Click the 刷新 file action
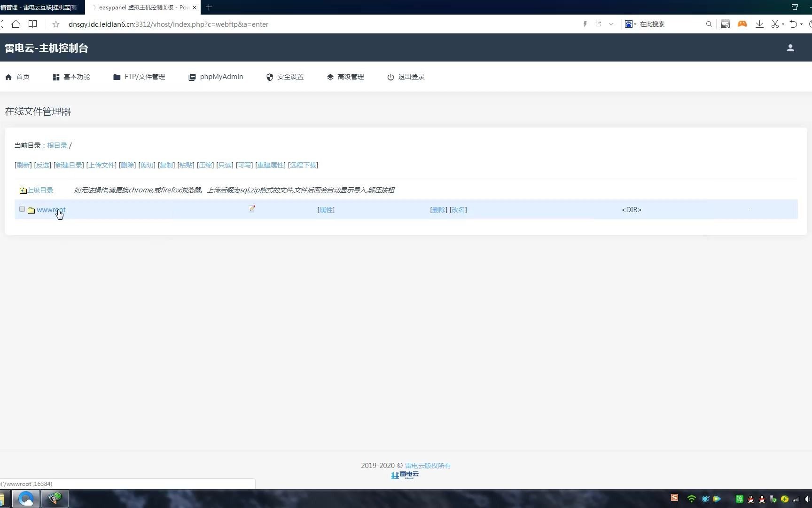The width and height of the screenshot is (812, 508). pos(23,165)
